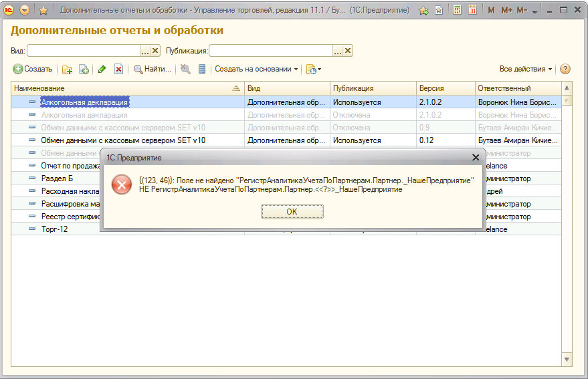Viewport: 588px width, 379px height.
Task: Open the 1C main menu icon
Action: 8,10
